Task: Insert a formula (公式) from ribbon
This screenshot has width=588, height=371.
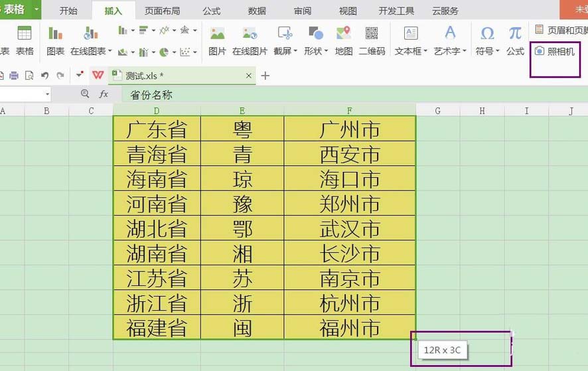Action: coord(515,40)
